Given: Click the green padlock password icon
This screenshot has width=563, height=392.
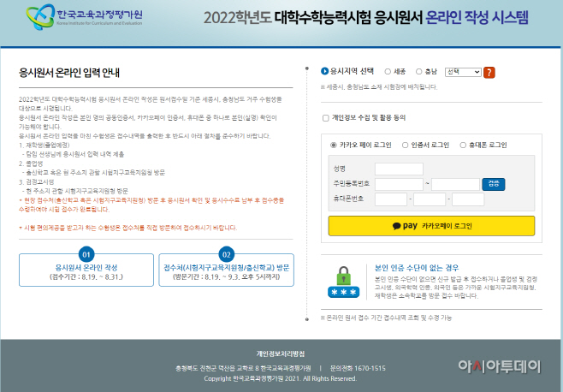Looking at the screenshot, I should pyautogui.click(x=344, y=282).
